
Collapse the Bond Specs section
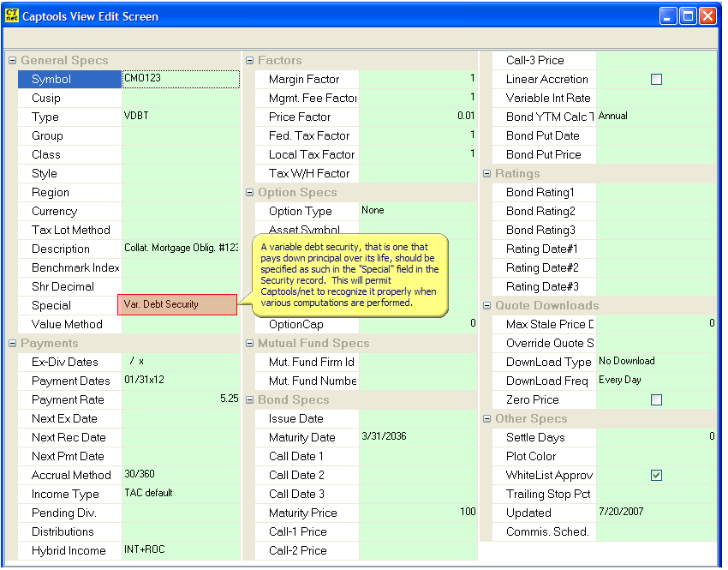(250, 400)
